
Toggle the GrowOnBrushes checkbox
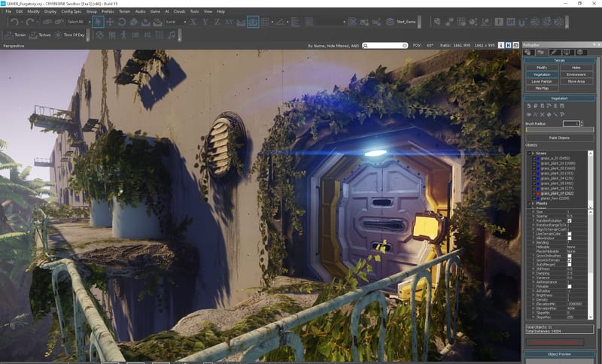pyautogui.click(x=570, y=256)
